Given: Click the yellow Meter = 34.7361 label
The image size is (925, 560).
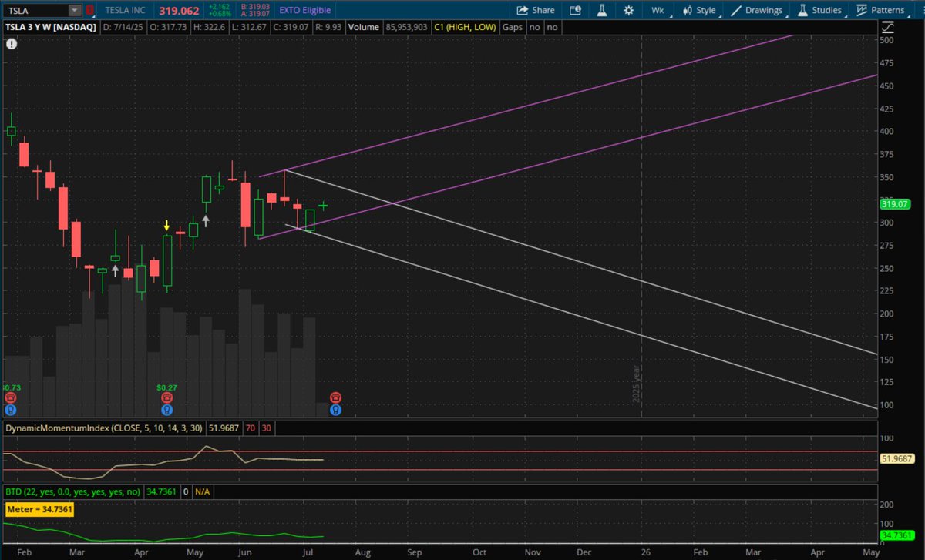Looking at the screenshot, I should point(39,509).
